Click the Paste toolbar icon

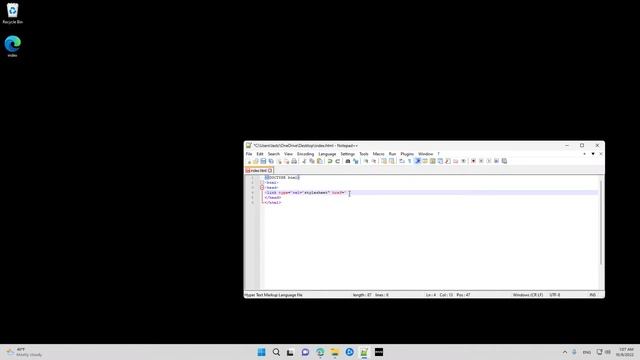[x=320, y=161]
